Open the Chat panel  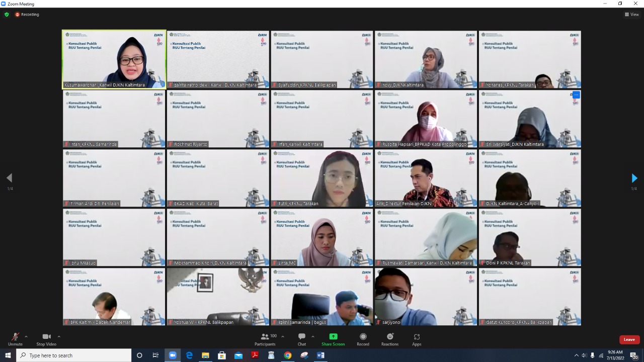point(301,339)
